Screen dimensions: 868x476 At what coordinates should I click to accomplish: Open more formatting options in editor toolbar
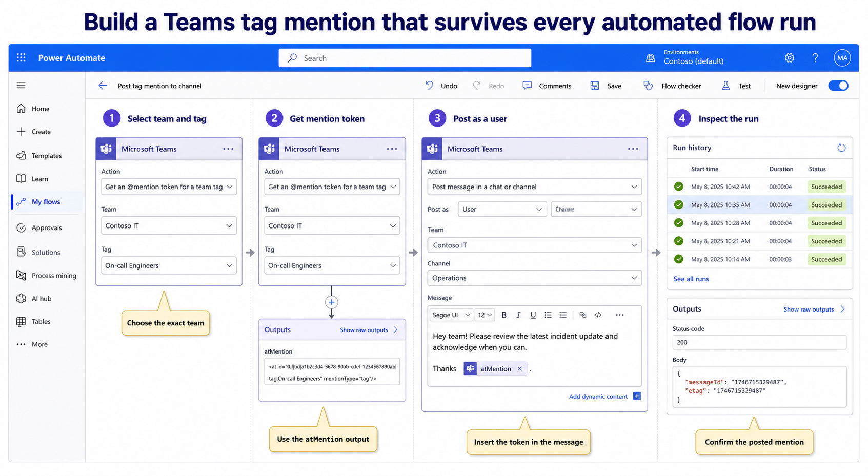tap(619, 315)
